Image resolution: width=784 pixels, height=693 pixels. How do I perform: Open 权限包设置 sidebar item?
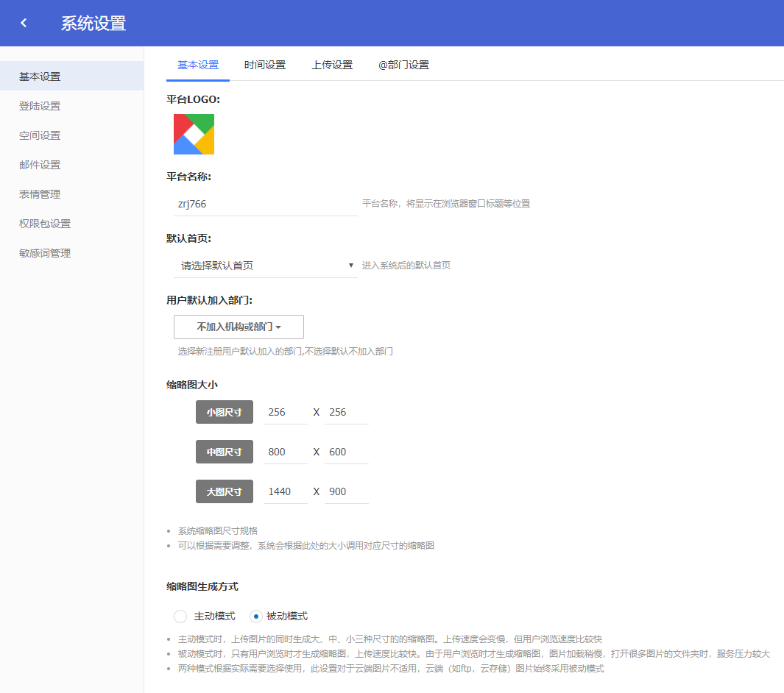pyautogui.click(x=45, y=224)
